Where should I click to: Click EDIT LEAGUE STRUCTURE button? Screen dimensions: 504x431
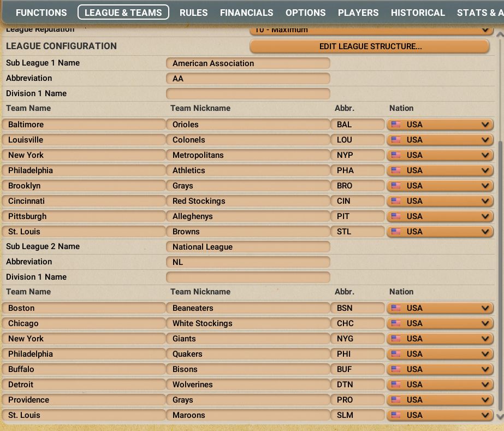click(x=370, y=46)
